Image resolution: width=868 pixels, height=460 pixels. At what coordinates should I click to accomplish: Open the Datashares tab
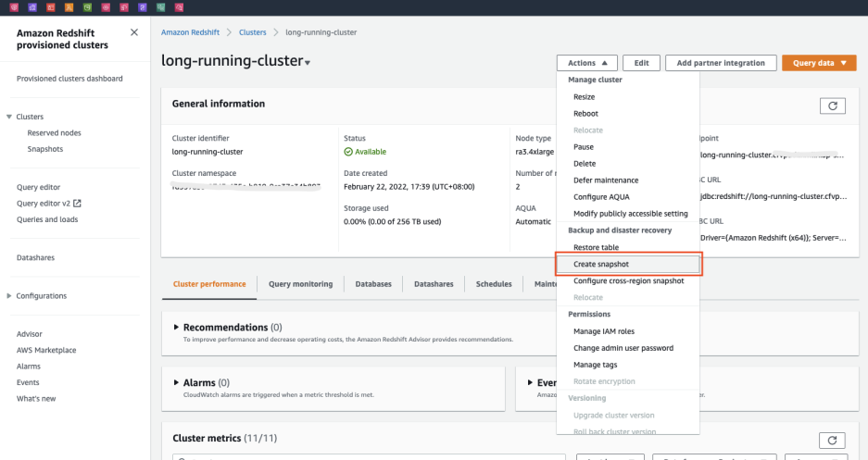pyautogui.click(x=434, y=284)
